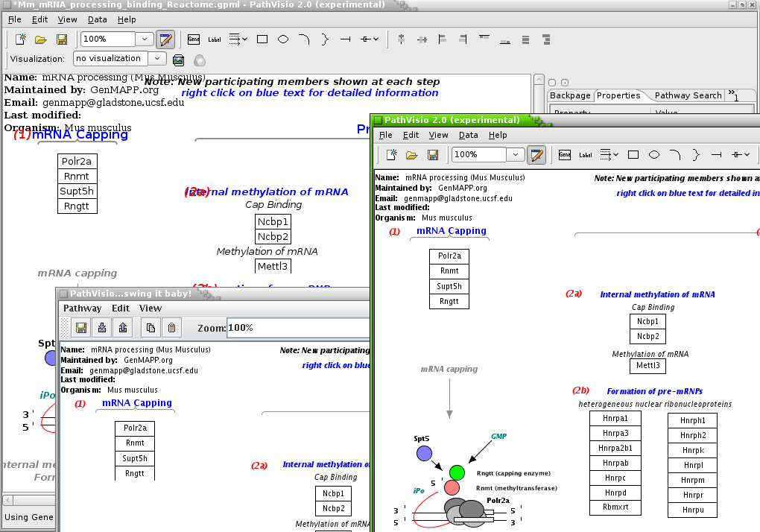The image size is (760, 532).
Task: Open a pathway file in main window
Action: (41, 39)
